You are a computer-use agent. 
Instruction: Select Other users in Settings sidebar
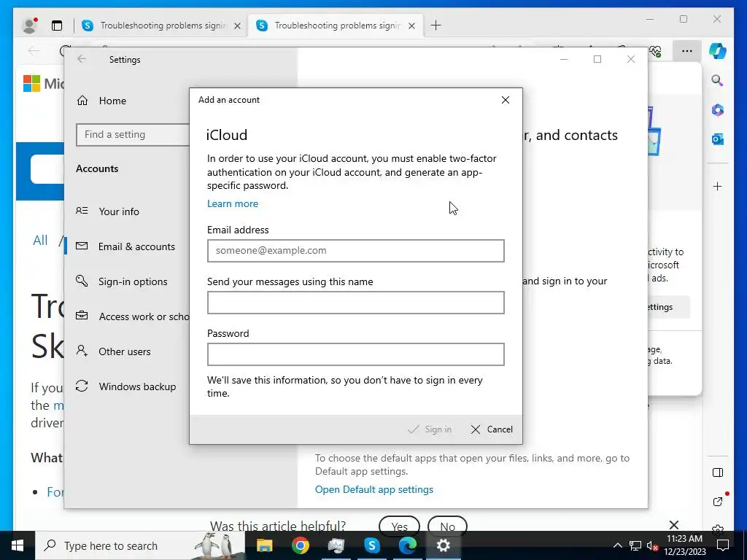point(113,351)
